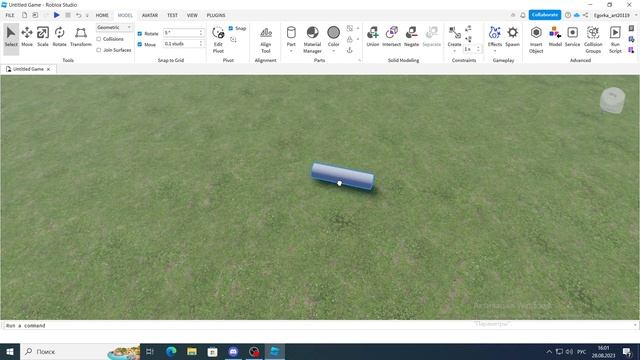The height and width of the screenshot is (360, 640).
Task: Undo the last action
Action: pyautogui.click(x=78, y=15)
